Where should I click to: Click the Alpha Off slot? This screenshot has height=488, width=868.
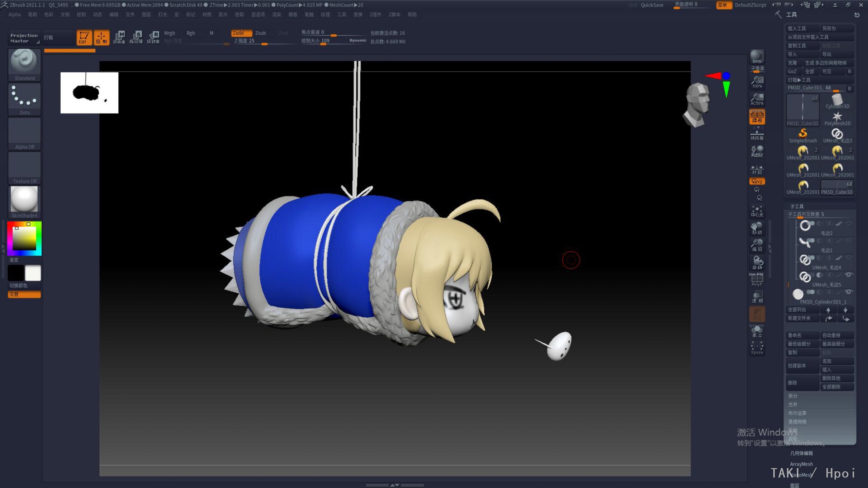point(24,134)
